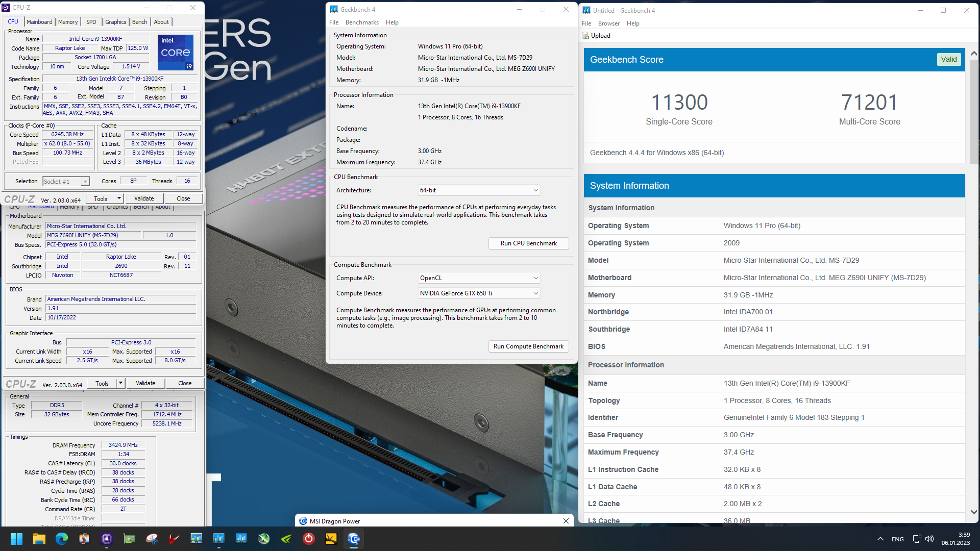The height and width of the screenshot is (551, 980).
Task: Click the ENG language indicator in the tray
Action: pos(898,539)
